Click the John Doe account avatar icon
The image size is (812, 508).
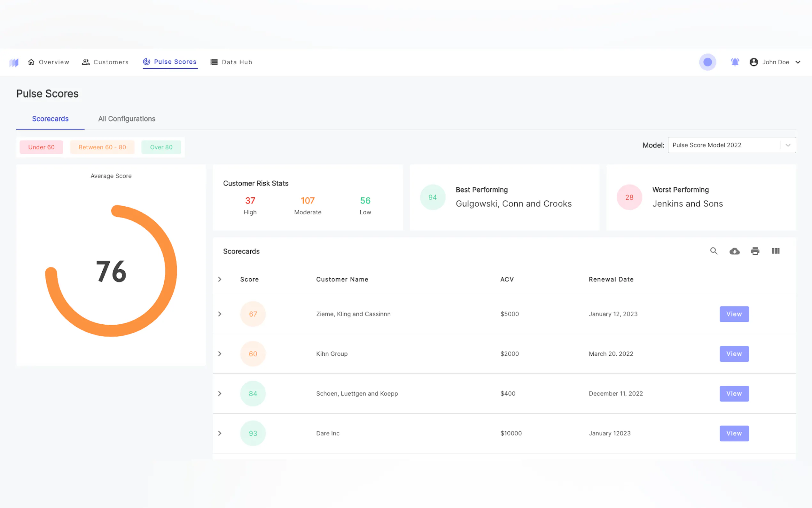click(753, 62)
